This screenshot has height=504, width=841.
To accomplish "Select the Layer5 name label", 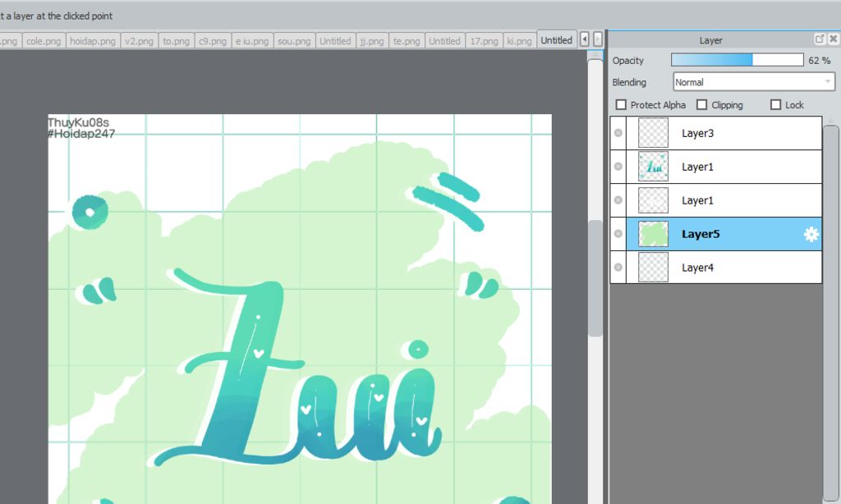I will click(x=701, y=234).
